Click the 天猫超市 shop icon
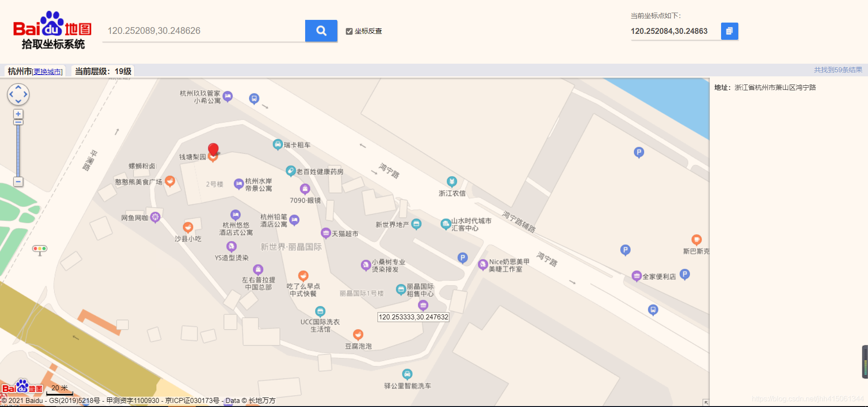The width and height of the screenshot is (868, 407). 326,233
